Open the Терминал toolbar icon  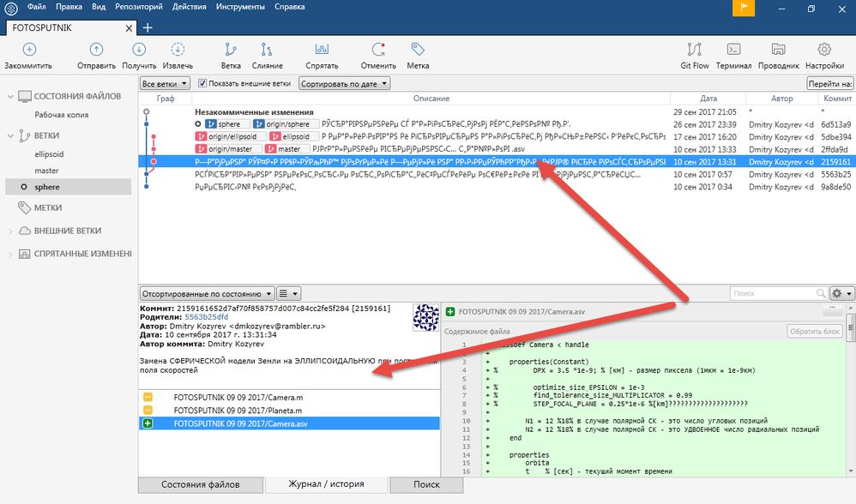733,50
